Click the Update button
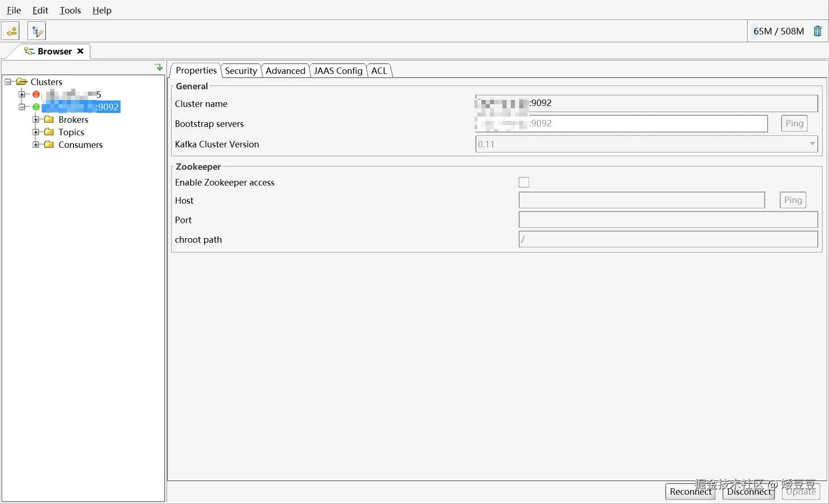This screenshot has height=504, width=829. (x=801, y=491)
